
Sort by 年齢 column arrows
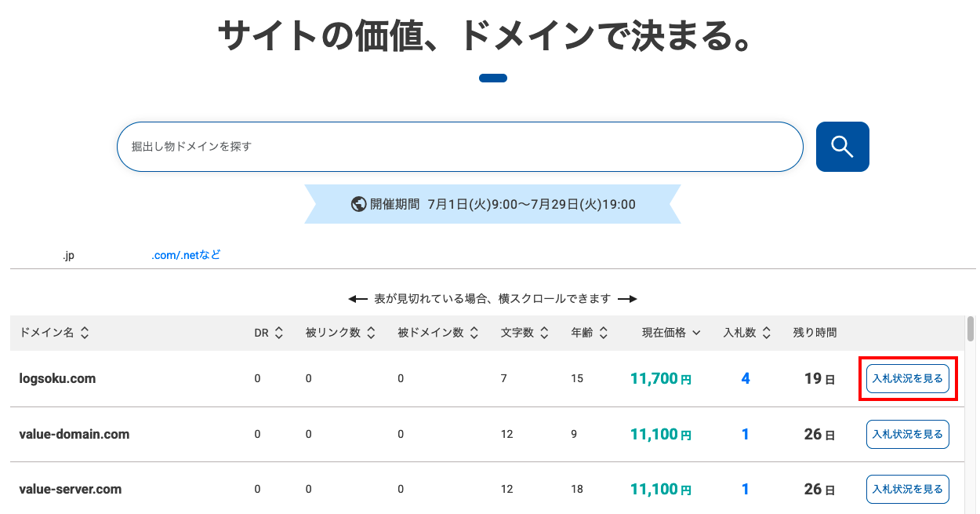[603, 333]
